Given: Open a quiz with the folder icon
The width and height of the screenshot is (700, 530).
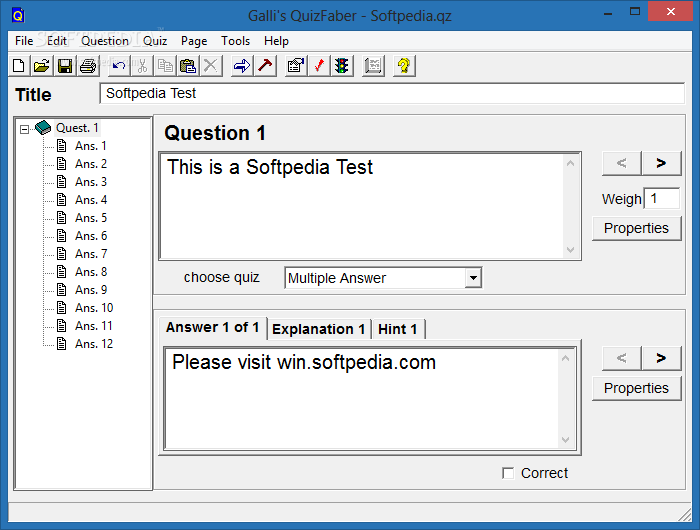Looking at the screenshot, I should pos(42,66).
